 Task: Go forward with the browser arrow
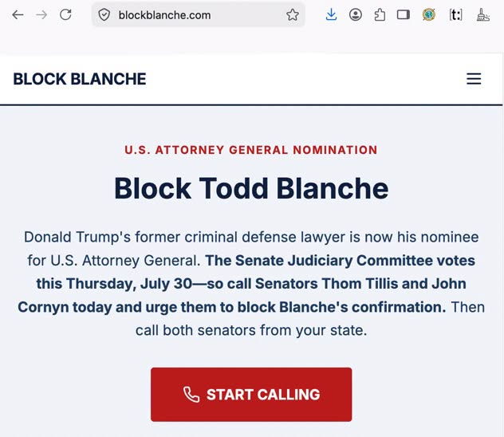click(41, 15)
